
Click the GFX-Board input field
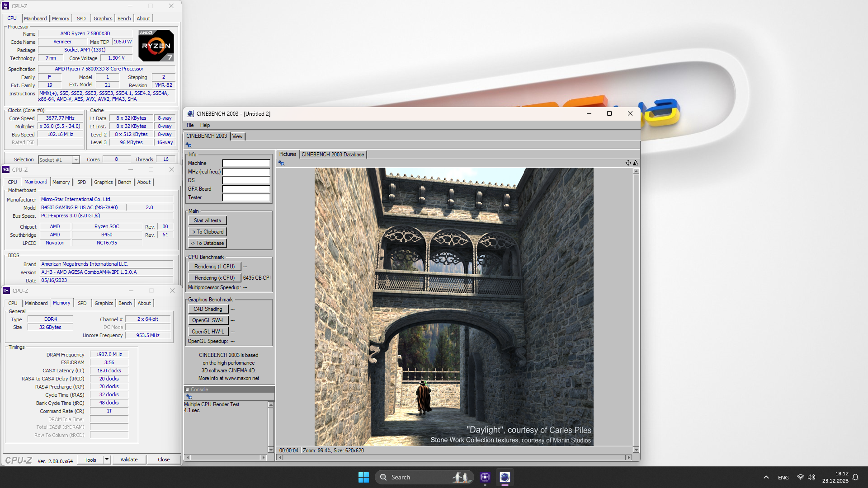[x=246, y=189]
